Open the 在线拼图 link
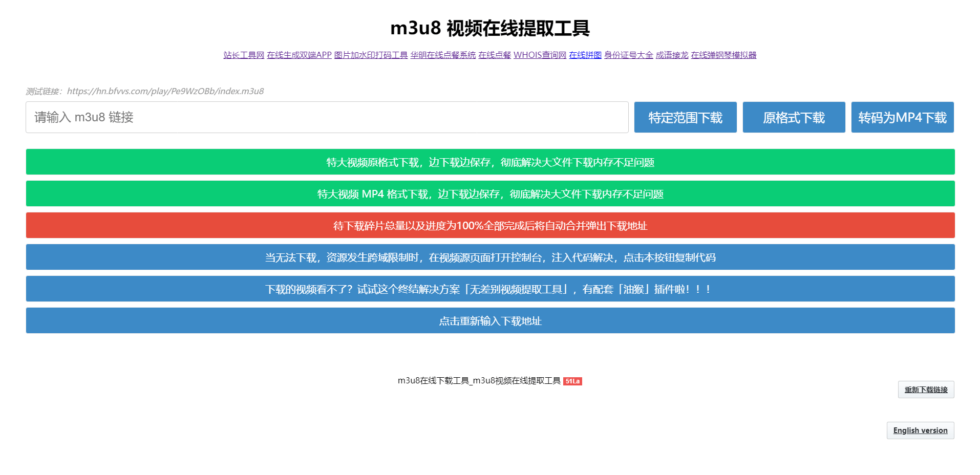The image size is (980, 475). point(585,55)
